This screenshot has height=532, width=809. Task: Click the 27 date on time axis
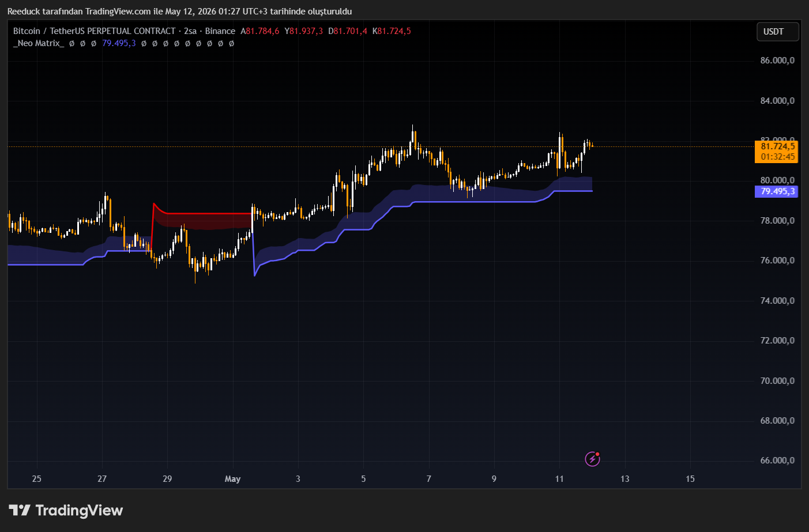[102, 479]
